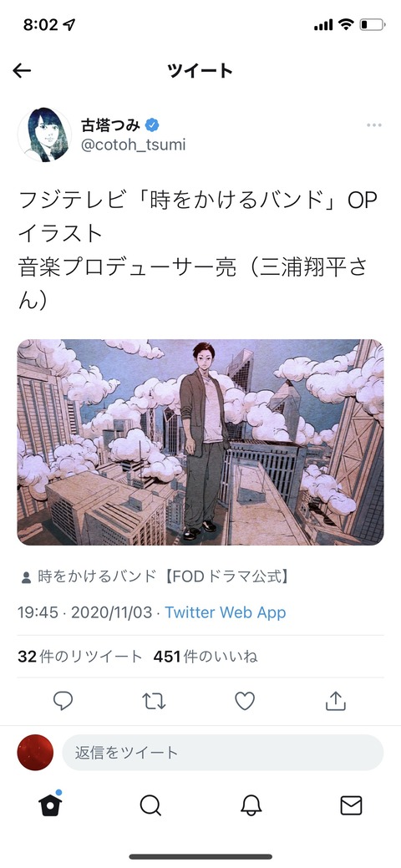Tap the reply speech bubble icon

point(63,702)
